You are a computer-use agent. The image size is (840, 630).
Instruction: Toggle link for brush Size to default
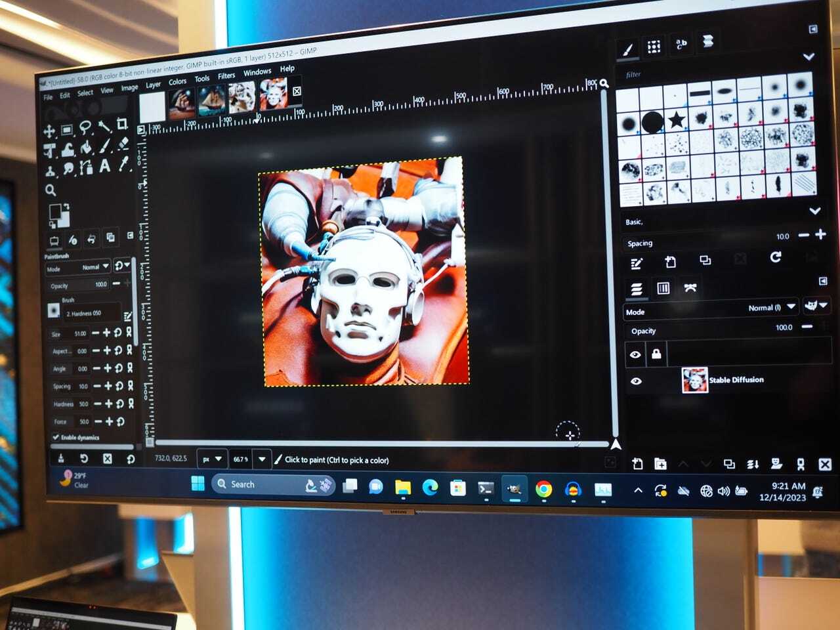pyautogui.click(x=129, y=332)
